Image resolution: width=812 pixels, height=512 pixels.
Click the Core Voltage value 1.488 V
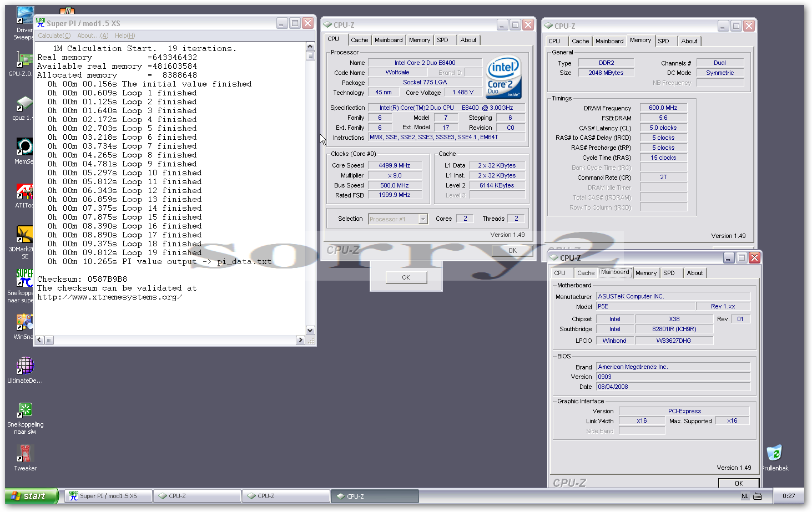463,93
